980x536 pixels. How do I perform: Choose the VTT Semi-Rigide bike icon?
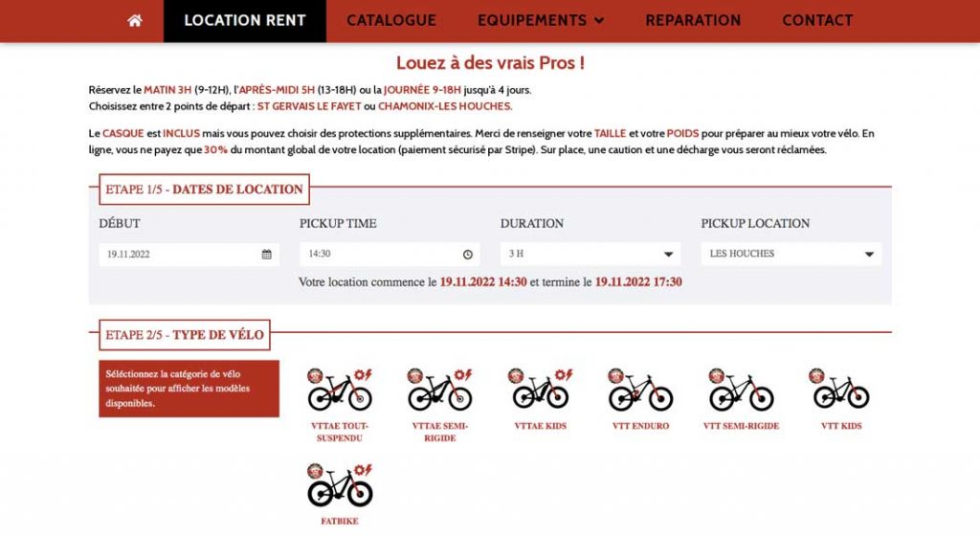click(x=742, y=390)
